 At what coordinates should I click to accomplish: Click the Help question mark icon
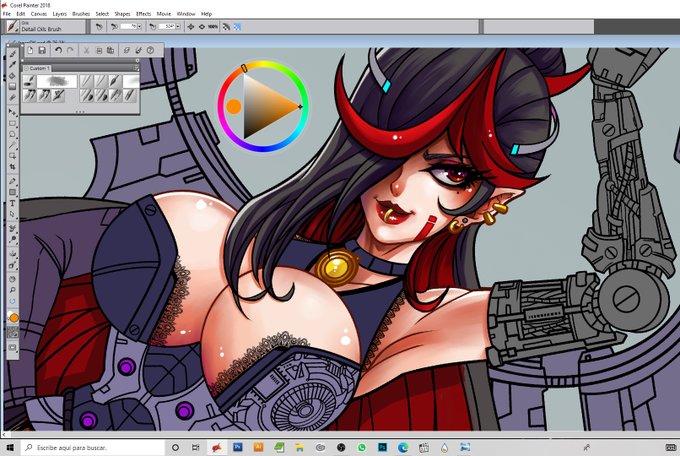150,50
